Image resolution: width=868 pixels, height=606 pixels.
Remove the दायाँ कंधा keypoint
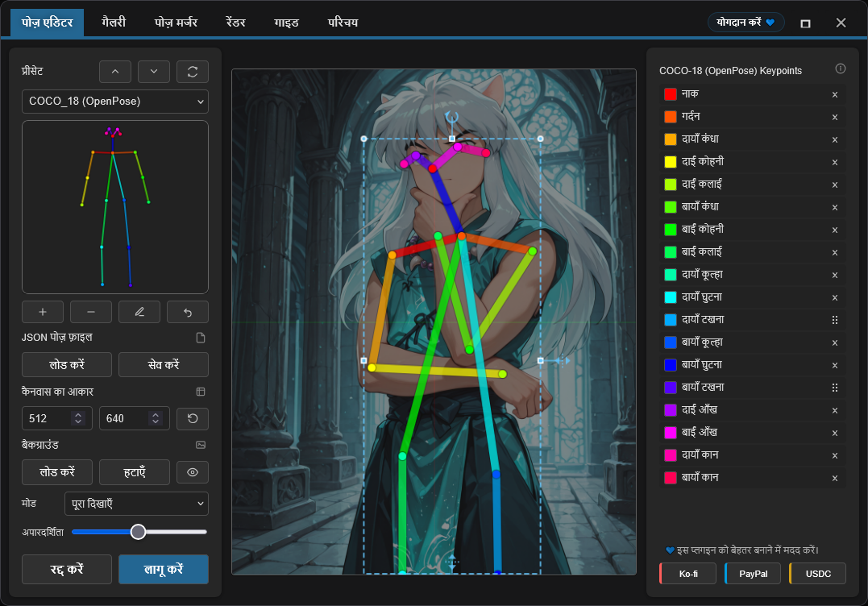click(x=835, y=140)
